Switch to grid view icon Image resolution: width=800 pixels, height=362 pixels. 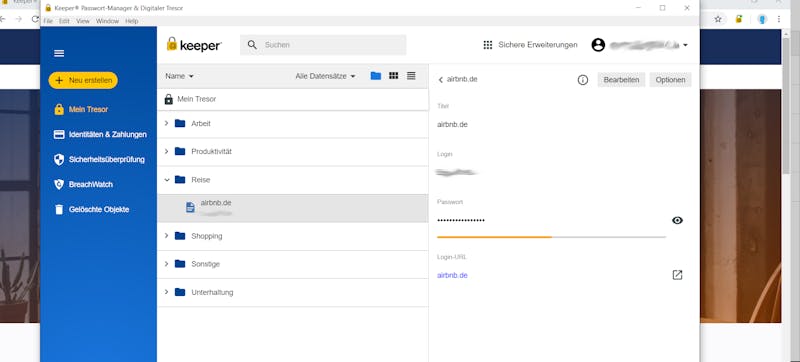(393, 76)
